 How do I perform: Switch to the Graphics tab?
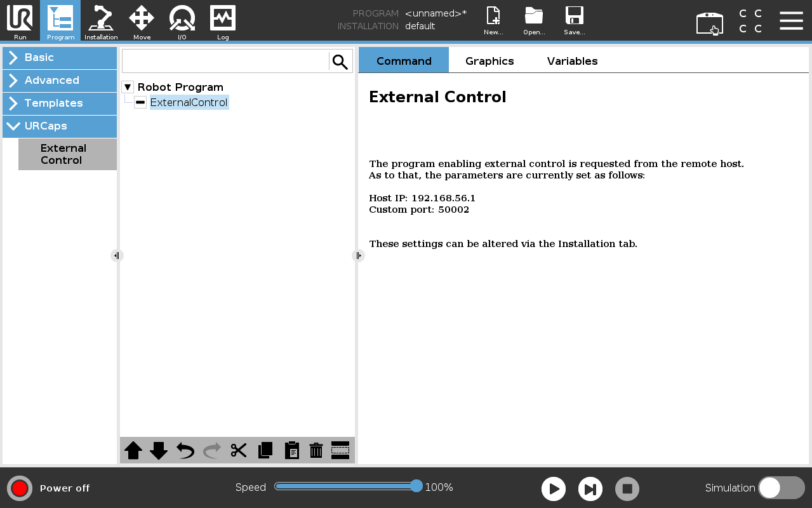tap(489, 60)
